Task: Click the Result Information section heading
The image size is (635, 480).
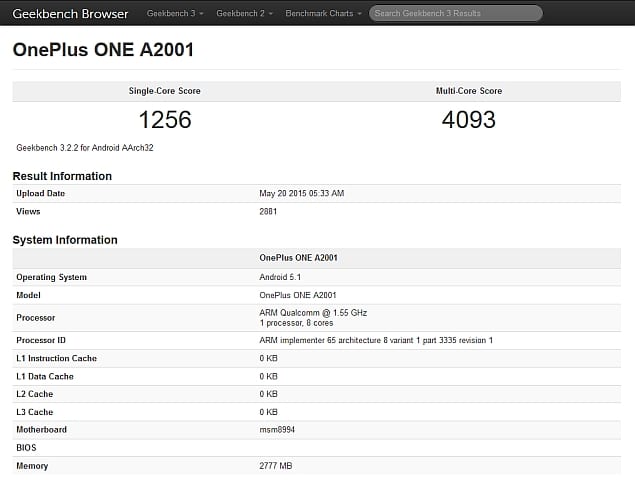Action: click(62, 176)
